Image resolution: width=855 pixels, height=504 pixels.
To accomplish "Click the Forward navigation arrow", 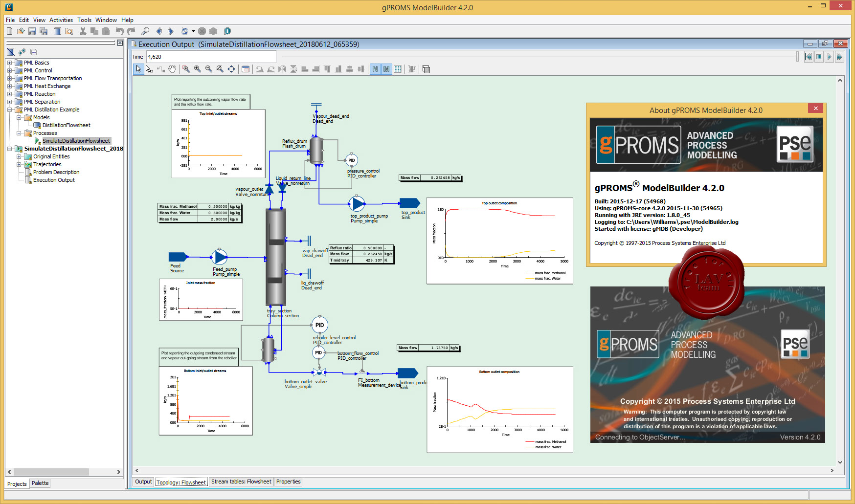I will 170,31.
